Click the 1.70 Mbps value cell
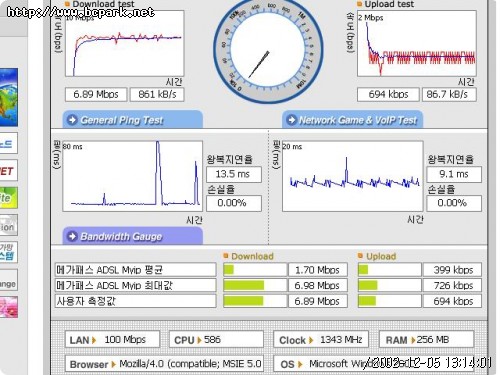The height and width of the screenshot is (375, 500). [x=318, y=270]
